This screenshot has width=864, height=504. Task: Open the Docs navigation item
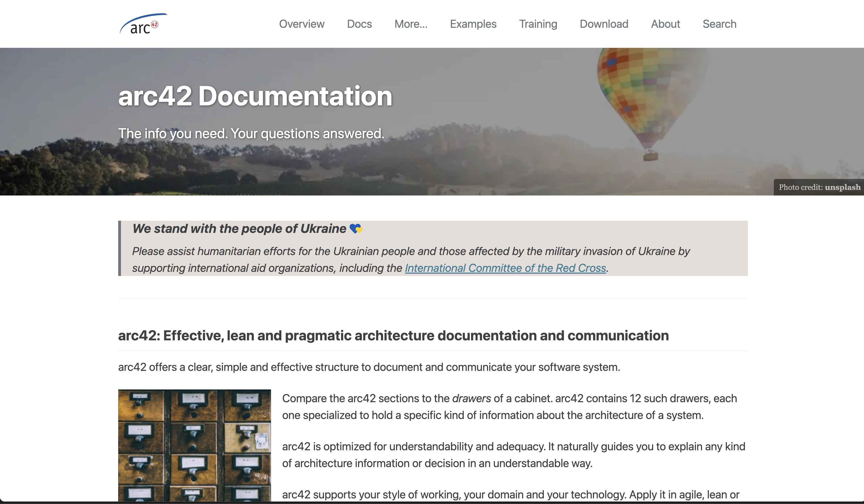click(359, 24)
